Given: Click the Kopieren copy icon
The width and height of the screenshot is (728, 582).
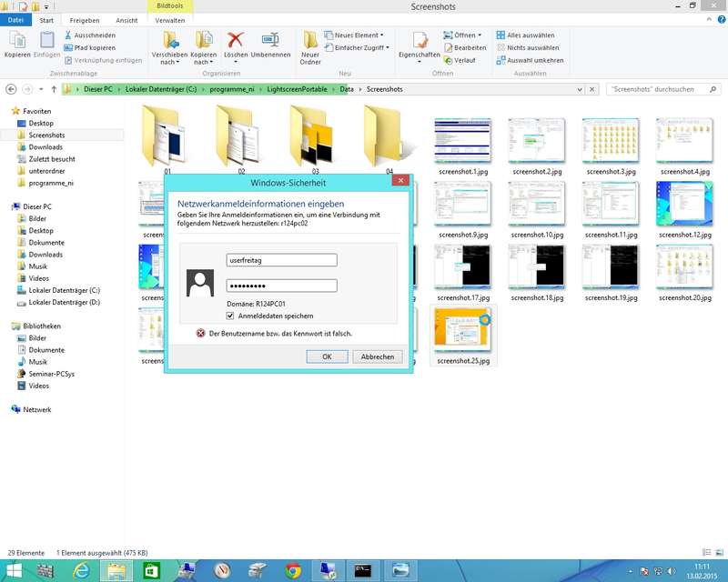Looking at the screenshot, I should [x=16, y=41].
